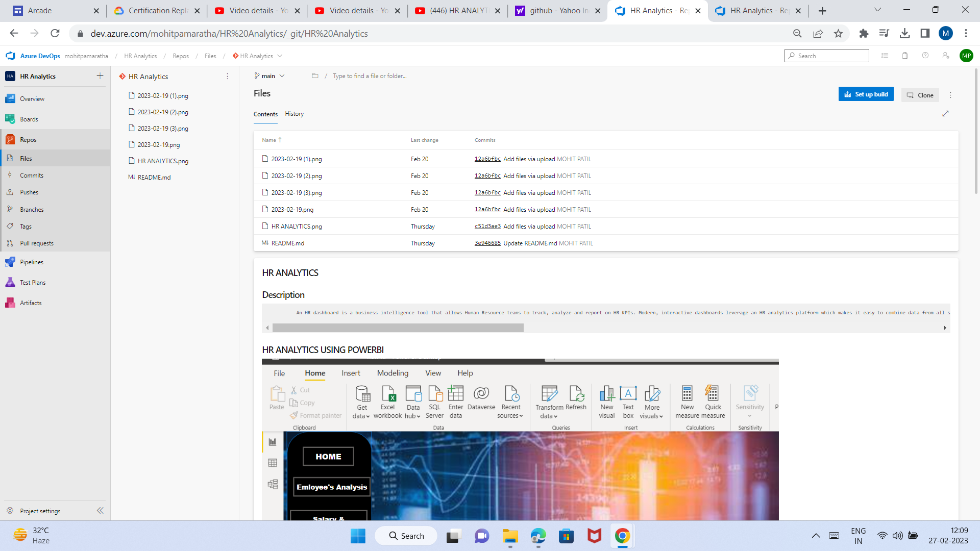Open user settings icon in header
This screenshot has width=980, height=551.
tap(946, 56)
